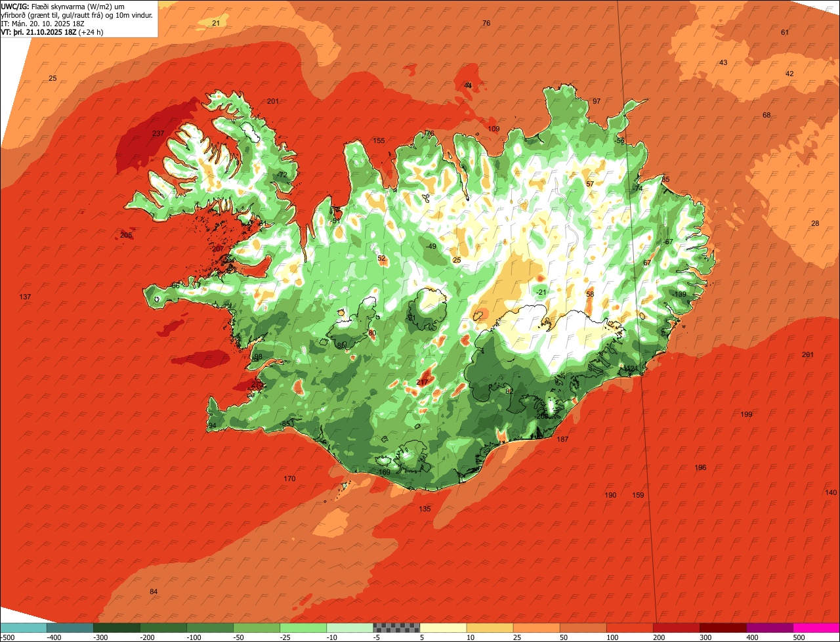The image size is (840, 642).
Task: Click the value 137 near the left edge
Action: coord(25,297)
